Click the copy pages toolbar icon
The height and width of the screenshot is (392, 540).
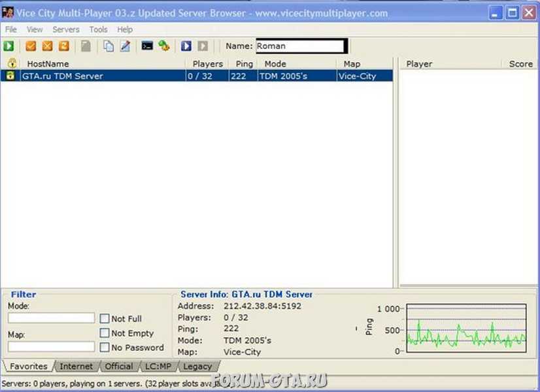109,46
